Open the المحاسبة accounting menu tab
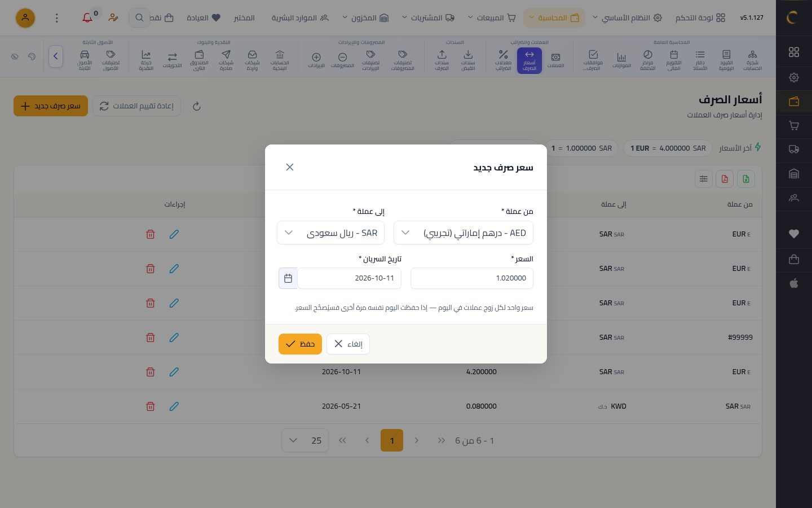This screenshot has height=508, width=812. click(554, 18)
